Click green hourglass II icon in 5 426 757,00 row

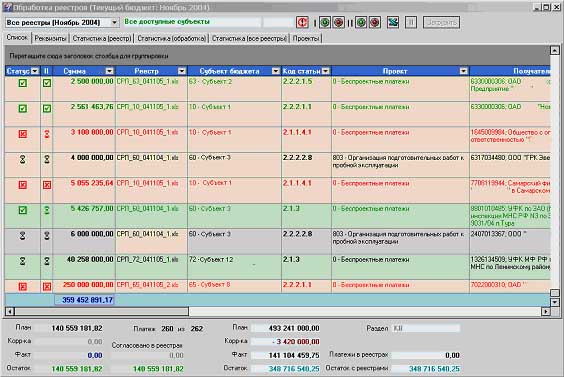47,210
